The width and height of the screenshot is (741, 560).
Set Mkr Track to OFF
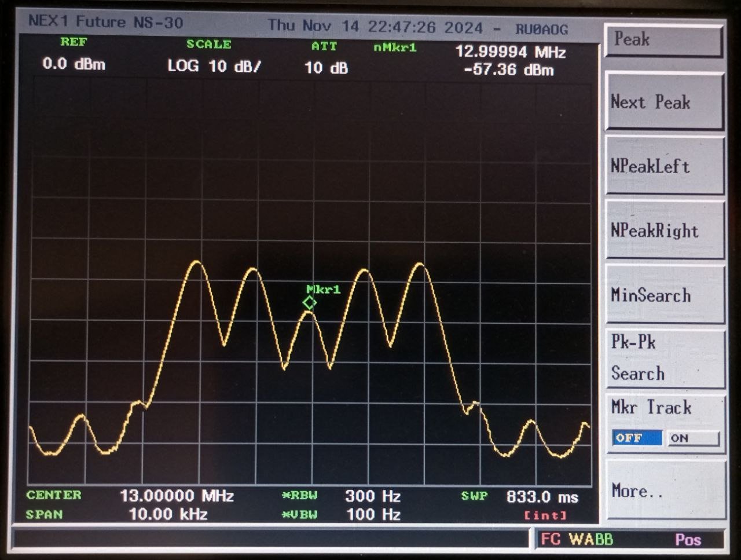click(637, 438)
